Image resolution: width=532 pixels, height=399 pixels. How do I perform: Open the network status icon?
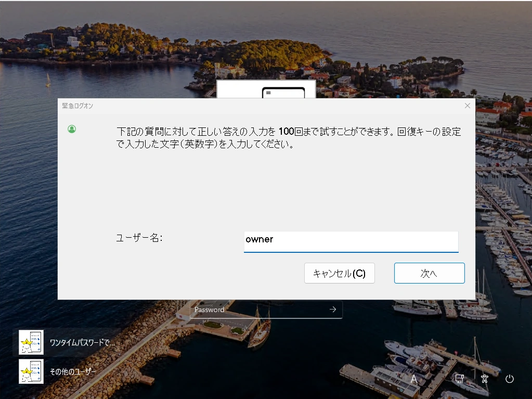pyautogui.click(x=460, y=379)
